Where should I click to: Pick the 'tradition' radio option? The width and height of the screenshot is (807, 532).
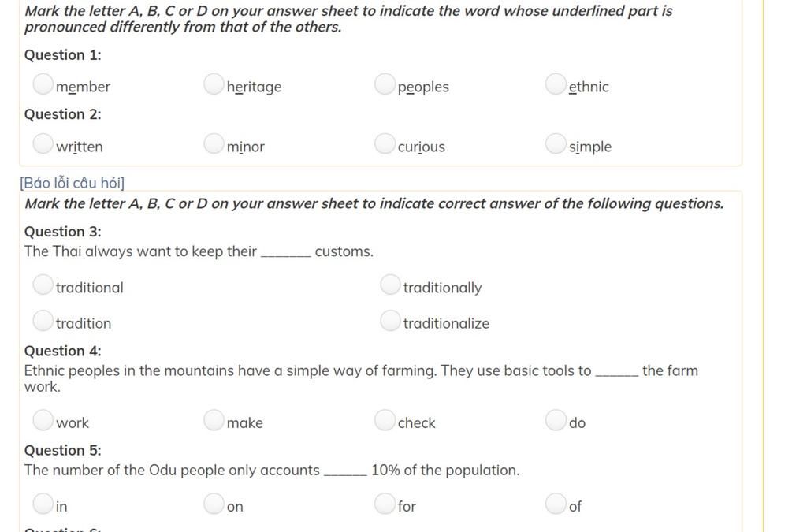click(43, 320)
